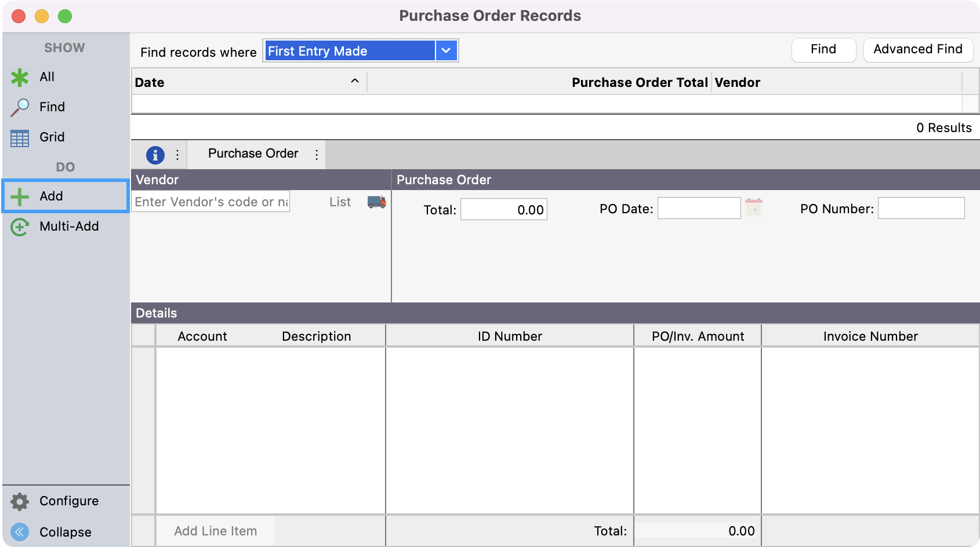Viewport: 980px width, 547px height.
Task: Click the PO Number input field
Action: click(921, 209)
